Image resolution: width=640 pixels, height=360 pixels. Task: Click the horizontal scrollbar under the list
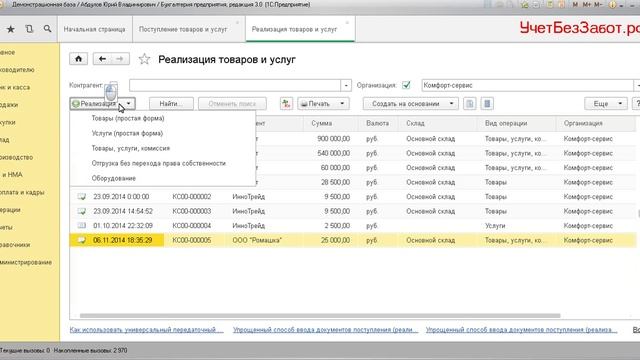point(320,316)
